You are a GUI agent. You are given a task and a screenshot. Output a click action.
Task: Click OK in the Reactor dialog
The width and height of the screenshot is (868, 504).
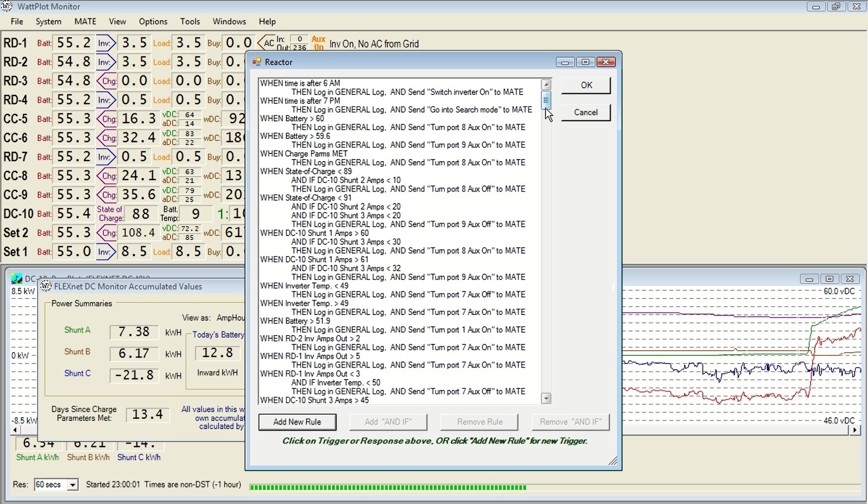586,85
